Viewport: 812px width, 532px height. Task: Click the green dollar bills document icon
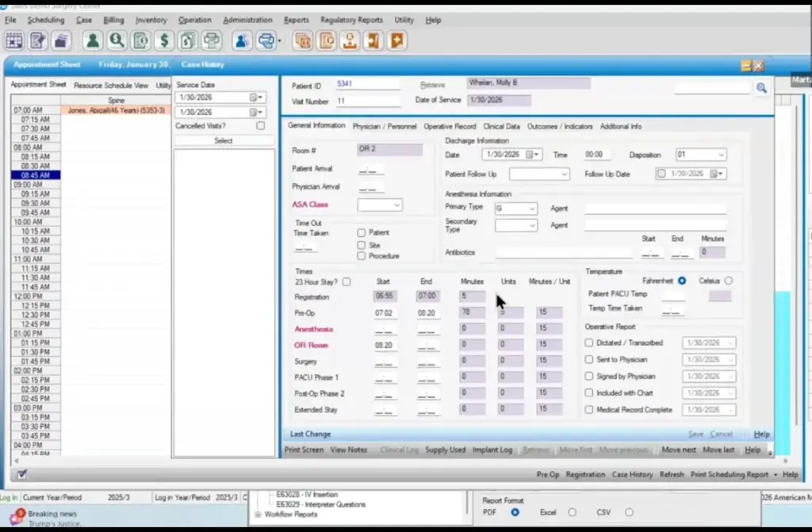187,40
